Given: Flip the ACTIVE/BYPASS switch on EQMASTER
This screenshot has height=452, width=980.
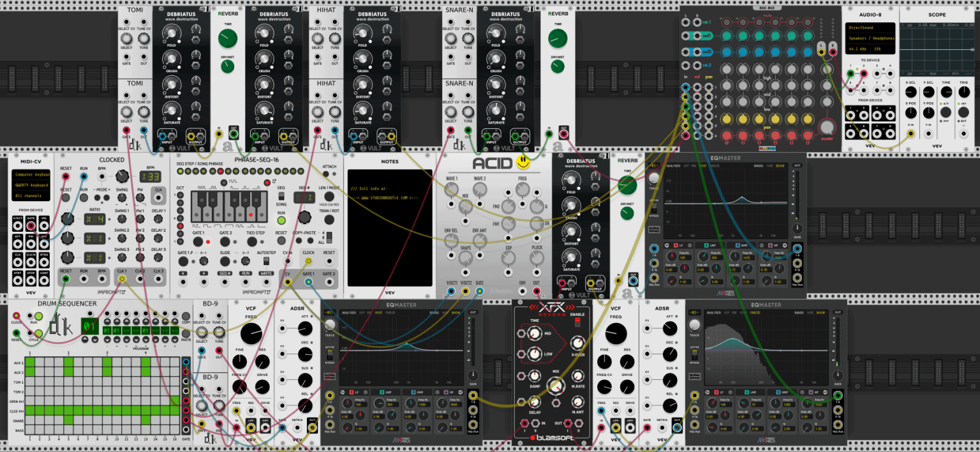Looking at the screenshot, I should pyautogui.click(x=654, y=209).
